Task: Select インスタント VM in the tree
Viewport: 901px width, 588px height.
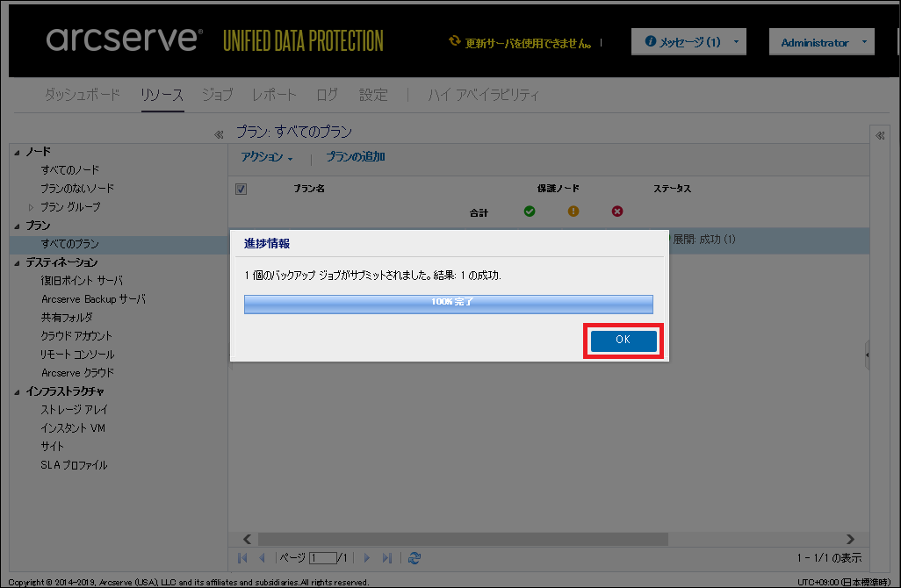Action: point(73,427)
